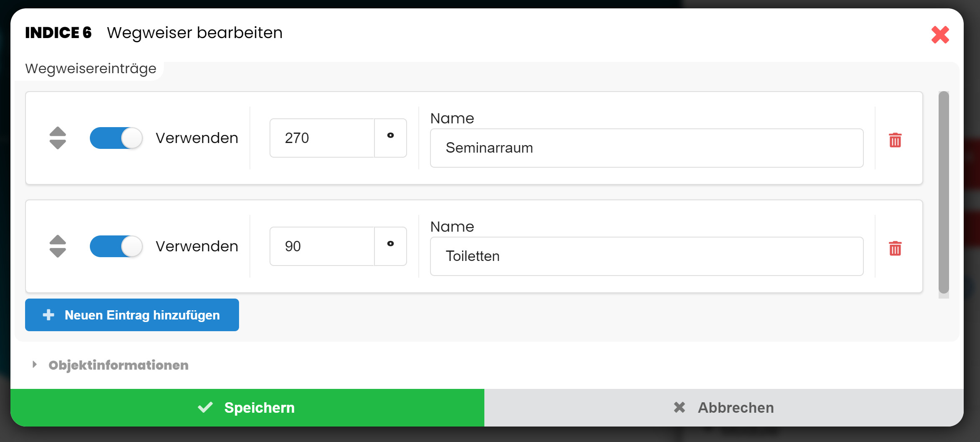Click the Wegweisereinträge section label
This screenshot has width=980, height=442.
tap(91, 69)
